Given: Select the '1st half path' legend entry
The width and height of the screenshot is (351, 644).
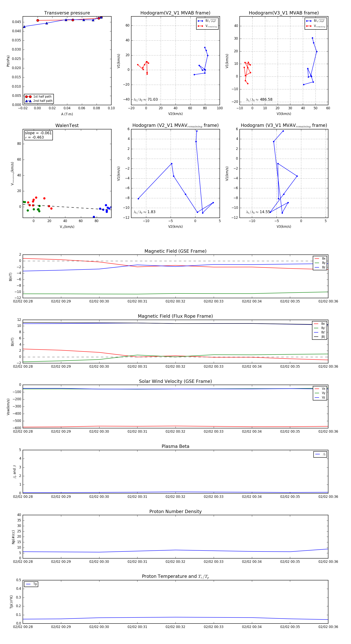Looking at the screenshot, I should (x=38, y=96).
